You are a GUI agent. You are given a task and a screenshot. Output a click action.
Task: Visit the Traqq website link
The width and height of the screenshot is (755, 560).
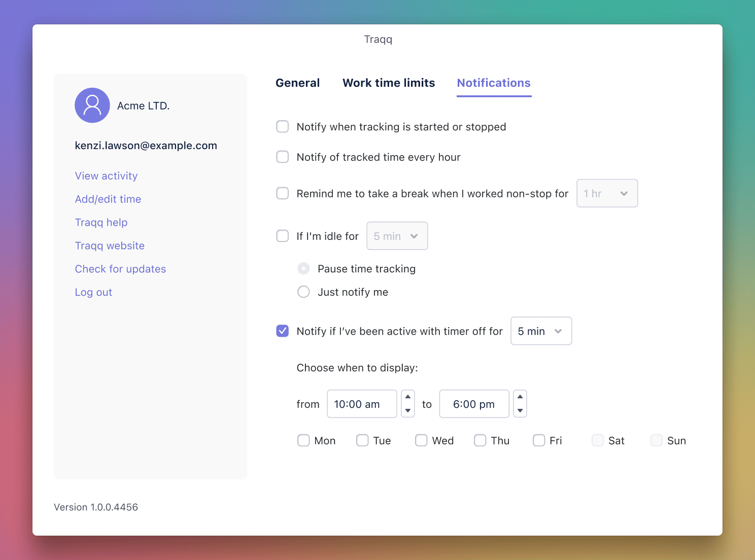(x=110, y=246)
